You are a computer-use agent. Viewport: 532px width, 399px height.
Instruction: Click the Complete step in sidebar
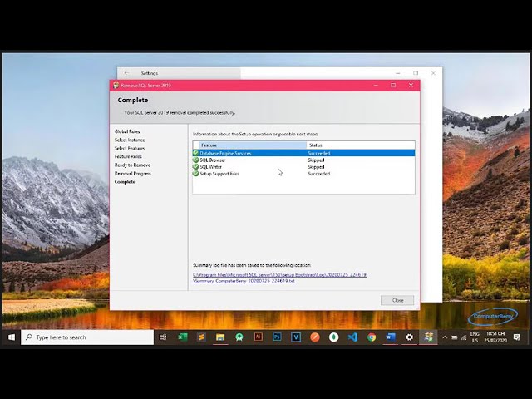point(126,182)
